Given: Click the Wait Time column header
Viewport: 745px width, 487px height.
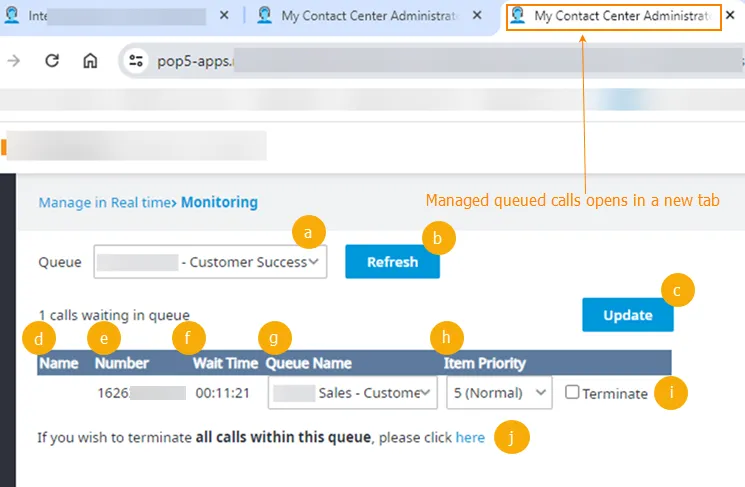Looking at the screenshot, I should [225, 363].
